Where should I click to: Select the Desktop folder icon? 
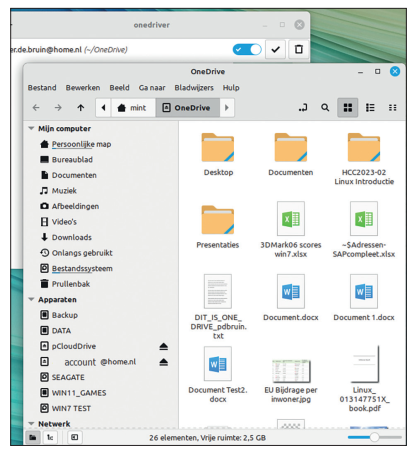click(218, 147)
